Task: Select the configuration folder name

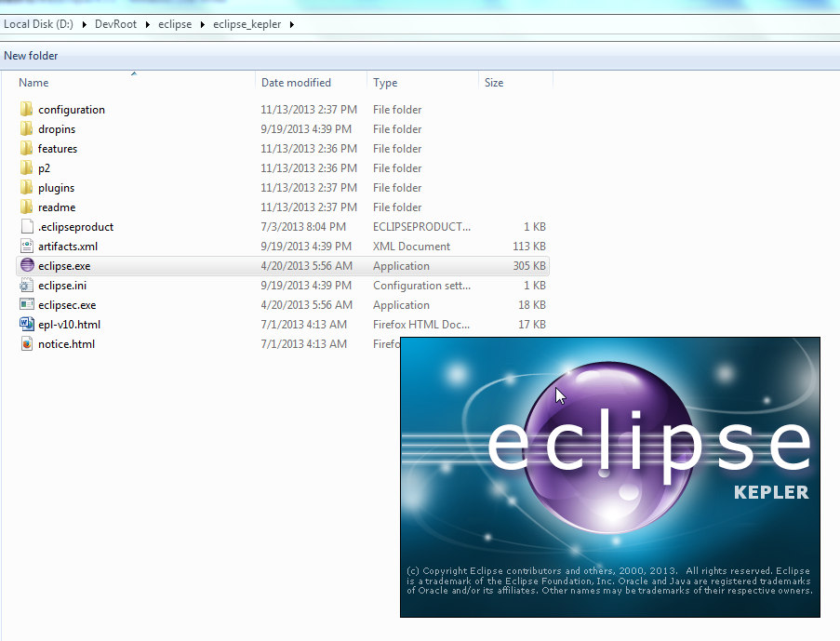Action: [x=72, y=110]
